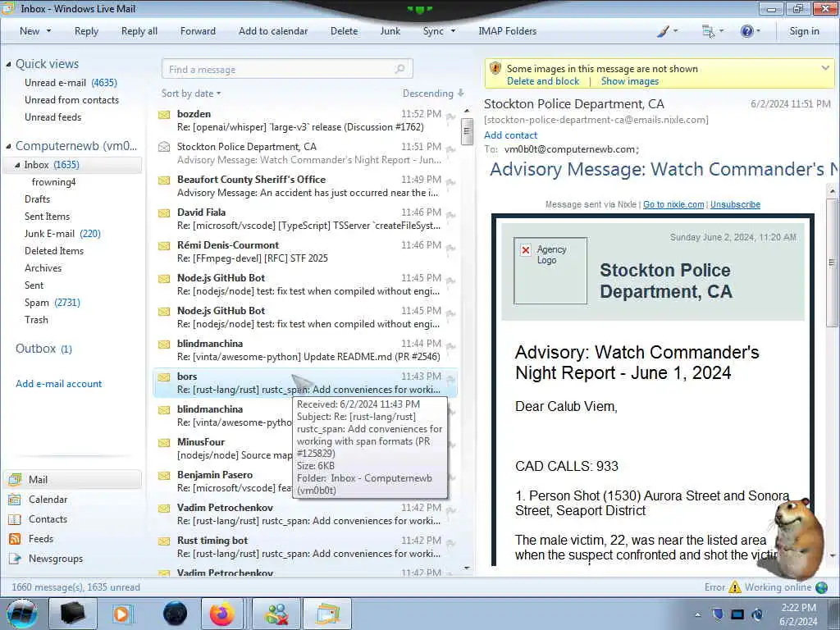The width and height of the screenshot is (840, 630).
Task: Toggle Descending sort order arrow
Action: tap(461, 94)
